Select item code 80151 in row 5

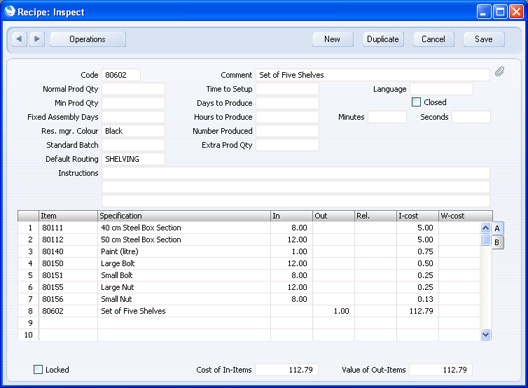coord(68,275)
